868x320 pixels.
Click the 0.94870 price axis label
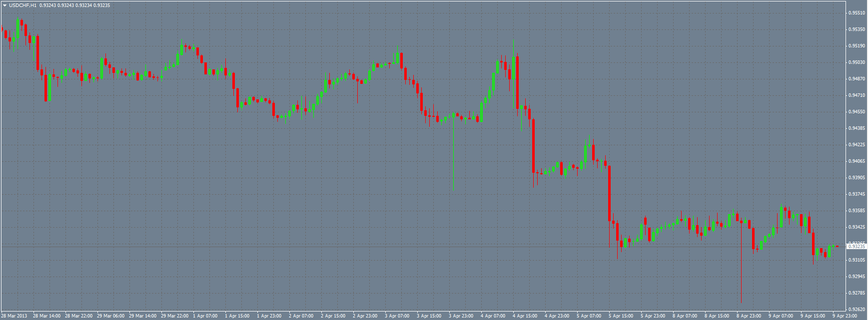(x=858, y=79)
